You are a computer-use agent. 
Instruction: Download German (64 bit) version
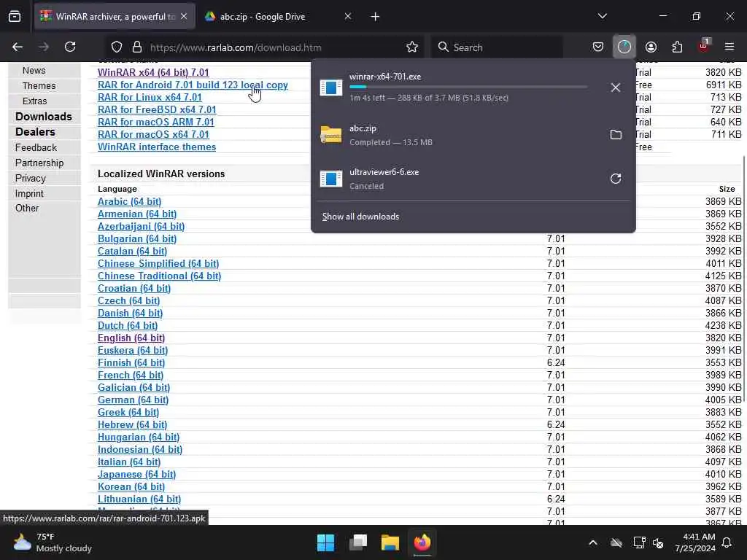(133, 400)
